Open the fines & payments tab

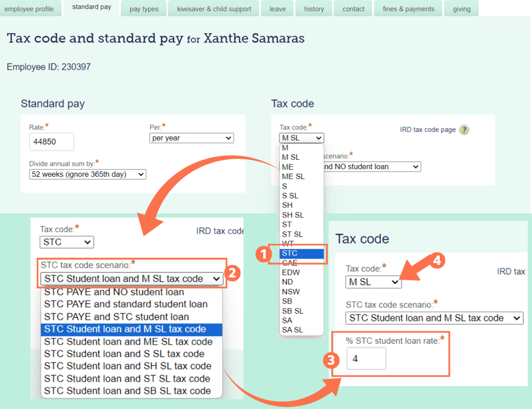tap(408, 9)
